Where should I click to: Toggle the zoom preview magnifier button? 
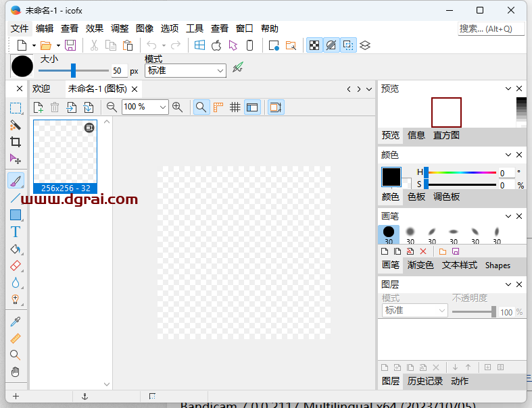[201, 107]
